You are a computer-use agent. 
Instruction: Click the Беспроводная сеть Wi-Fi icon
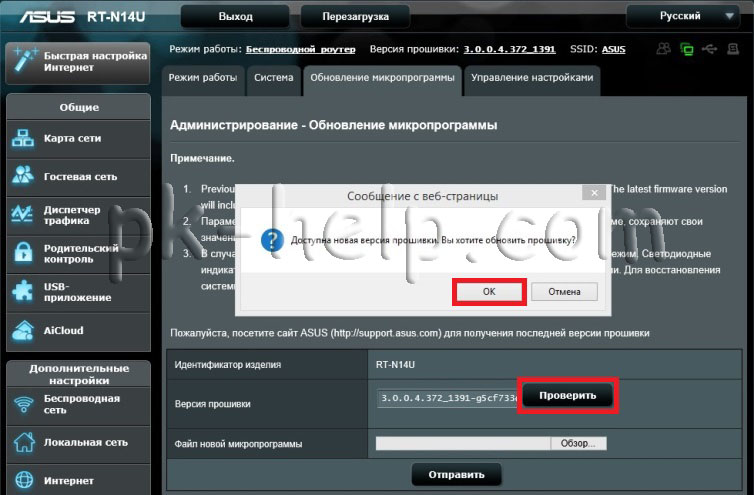(x=24, y=404)
